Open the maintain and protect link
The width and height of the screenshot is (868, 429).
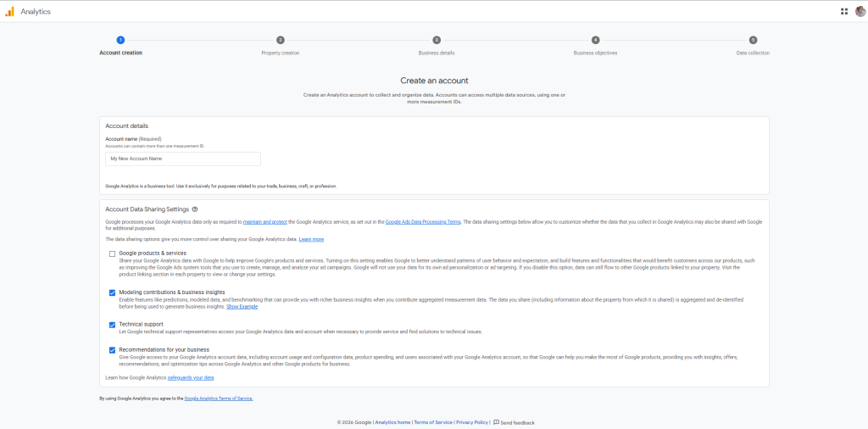tap(264, 221)
